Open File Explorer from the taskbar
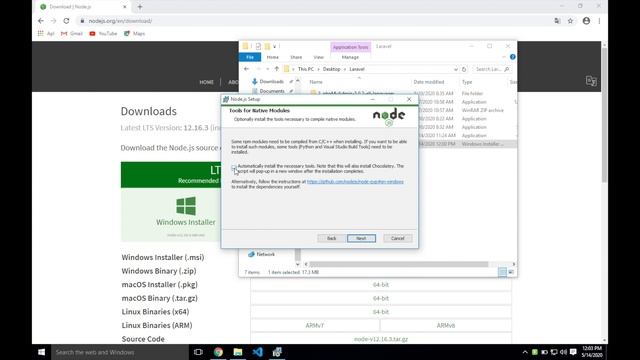The image size is (640, 360). click(238, 352)
